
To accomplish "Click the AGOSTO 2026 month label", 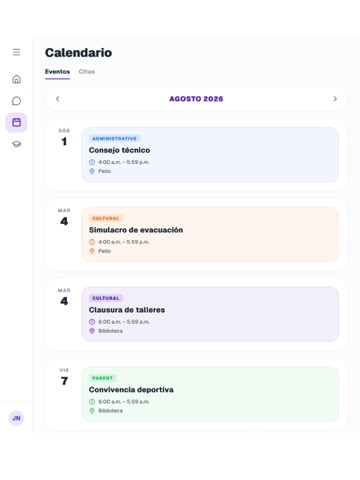I will [x=196, y=99].
